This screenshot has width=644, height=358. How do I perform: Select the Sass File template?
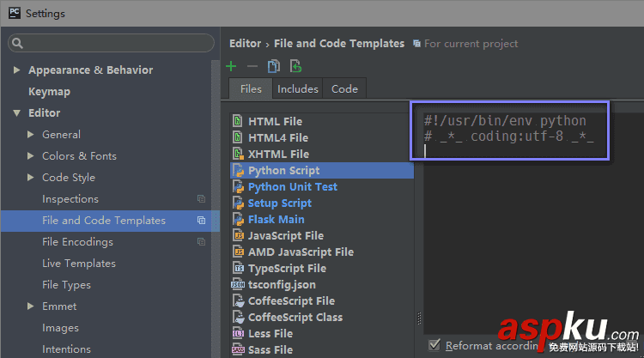tap(270, 349)
